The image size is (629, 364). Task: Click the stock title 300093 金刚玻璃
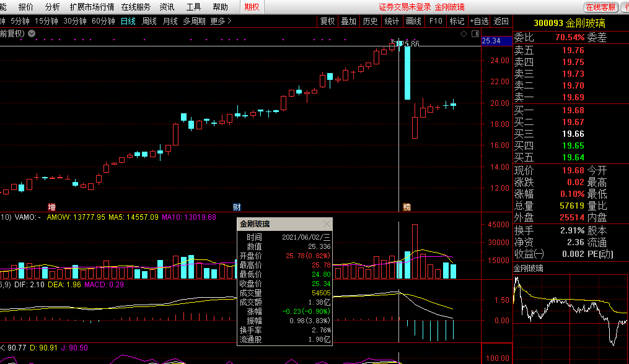point(570,24)
